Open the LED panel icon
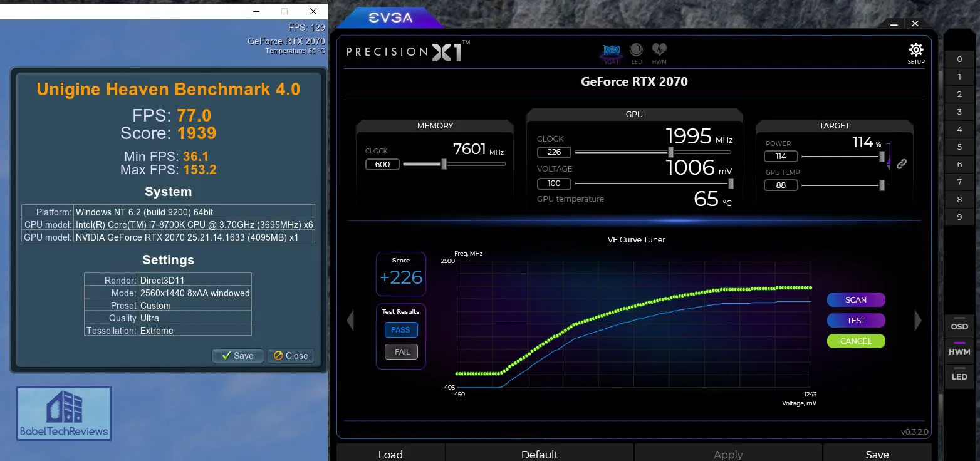The image size is (980, 461). (637, 53)
